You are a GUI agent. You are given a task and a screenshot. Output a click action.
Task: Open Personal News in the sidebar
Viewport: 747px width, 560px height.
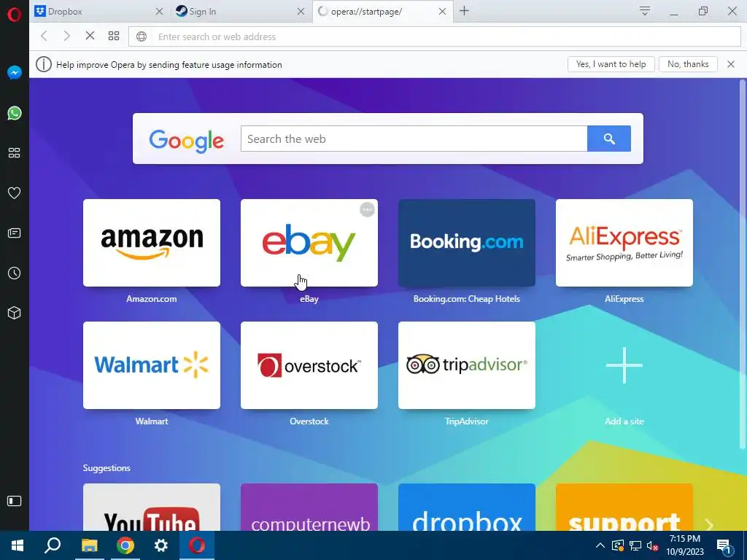point(15,233)
